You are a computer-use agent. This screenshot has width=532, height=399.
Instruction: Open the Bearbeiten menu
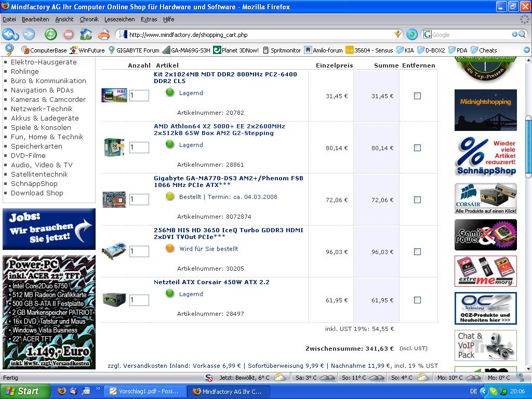point(35,19)
